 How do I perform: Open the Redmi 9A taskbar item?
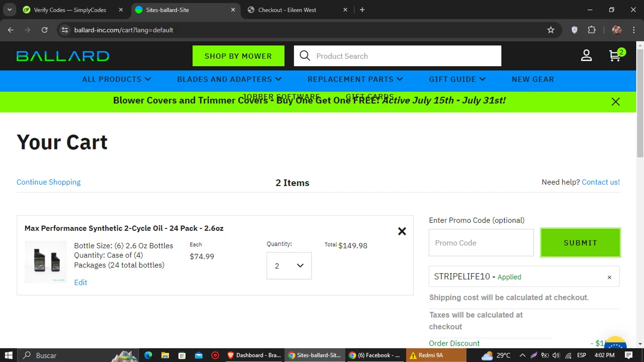pyautogui.click(x=436, y=355)
